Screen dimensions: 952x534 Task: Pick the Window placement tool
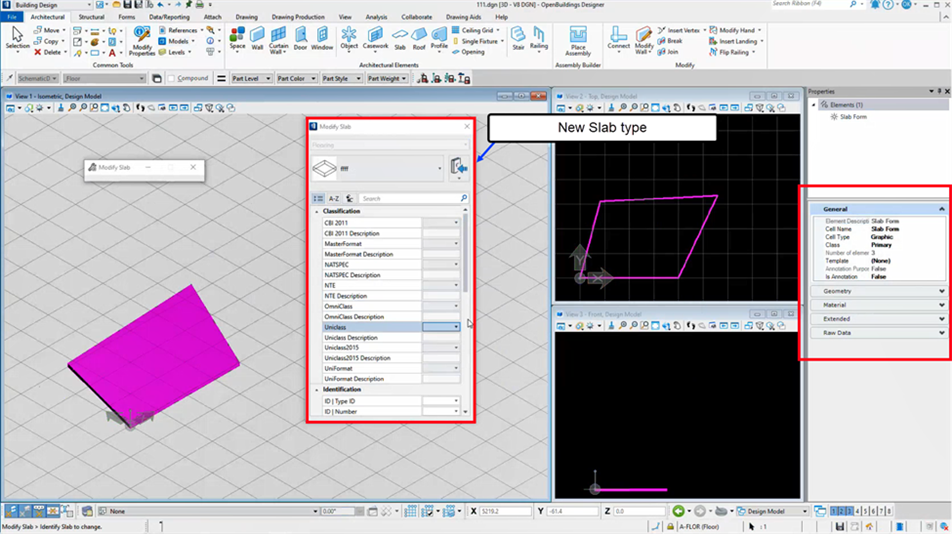322,38
